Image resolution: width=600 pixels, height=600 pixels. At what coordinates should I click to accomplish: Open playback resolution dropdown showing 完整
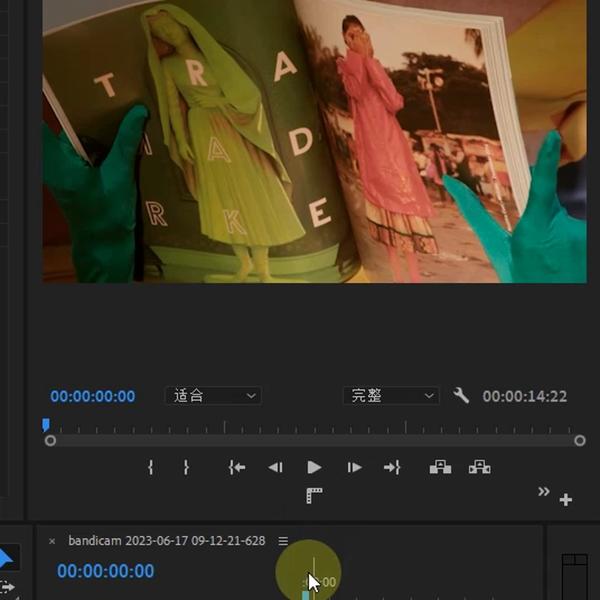tap(391, 396)
